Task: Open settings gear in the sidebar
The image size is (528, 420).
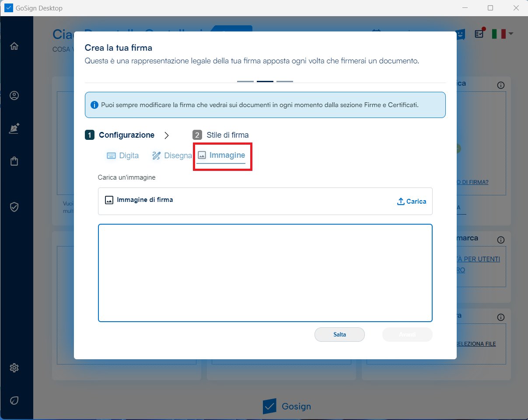Action: pyautogui.click(x=14, y=368)
